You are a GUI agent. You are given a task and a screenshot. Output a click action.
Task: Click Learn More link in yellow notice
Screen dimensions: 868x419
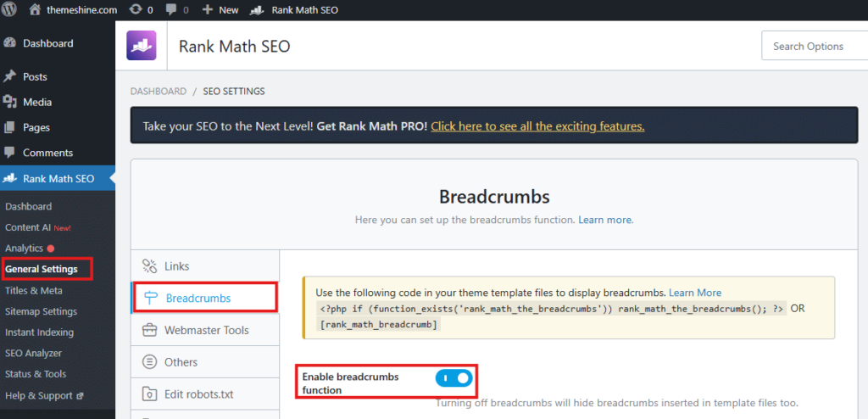tap(695, 293)
